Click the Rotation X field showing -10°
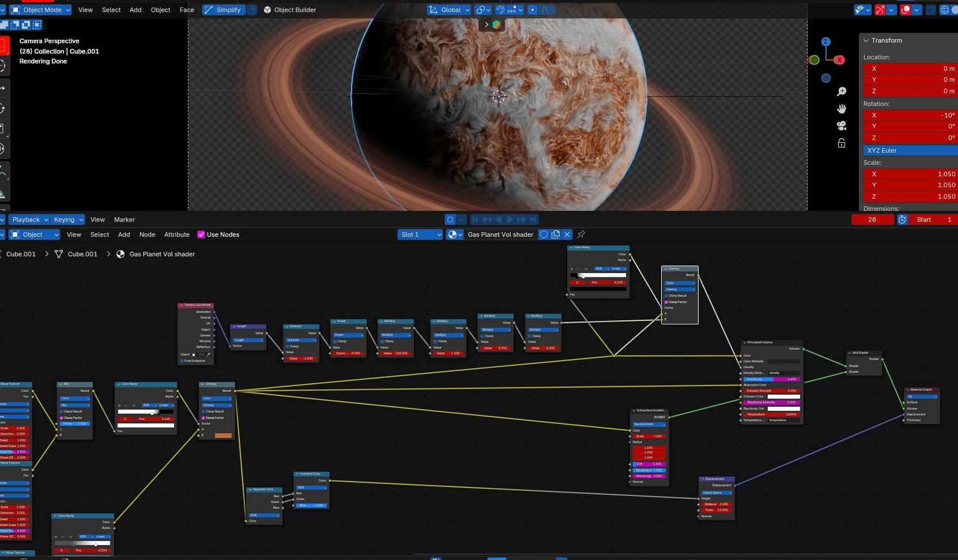Image resolution: width=958 pixels, height=560 pixels. click(x=911, y=115)
